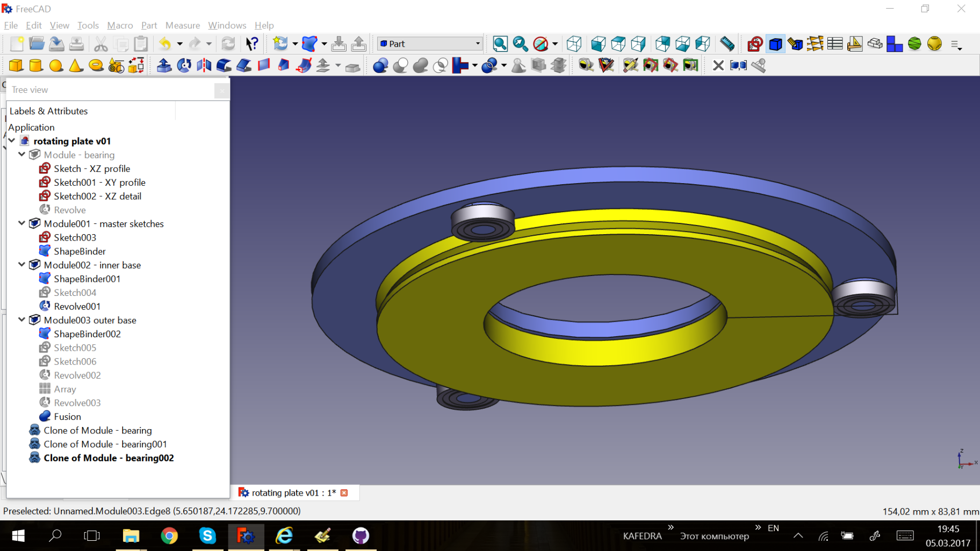This screenshot has width=980, height=551.
Task: Close the rotating plate v01 tab
Action: 344,492
